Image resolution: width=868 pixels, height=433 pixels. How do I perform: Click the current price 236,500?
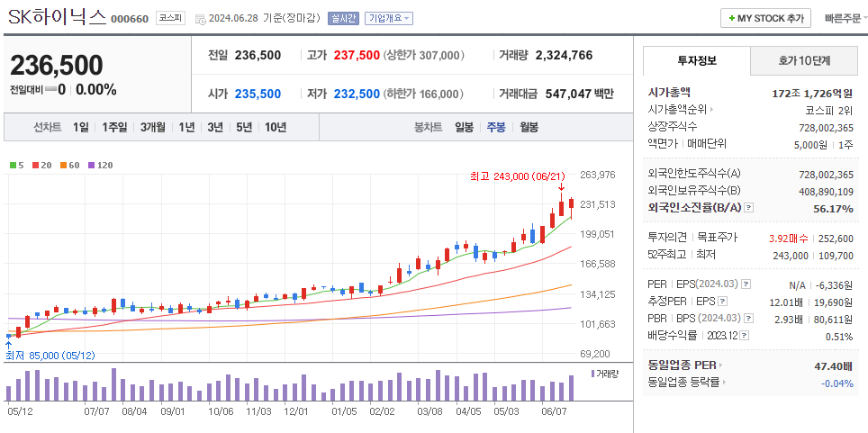click(57, 66)
